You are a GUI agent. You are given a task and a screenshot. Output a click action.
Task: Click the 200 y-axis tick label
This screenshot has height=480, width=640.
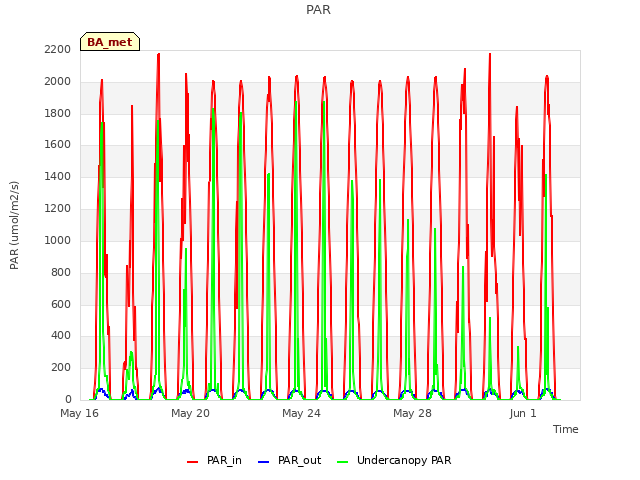coord(61,367)
